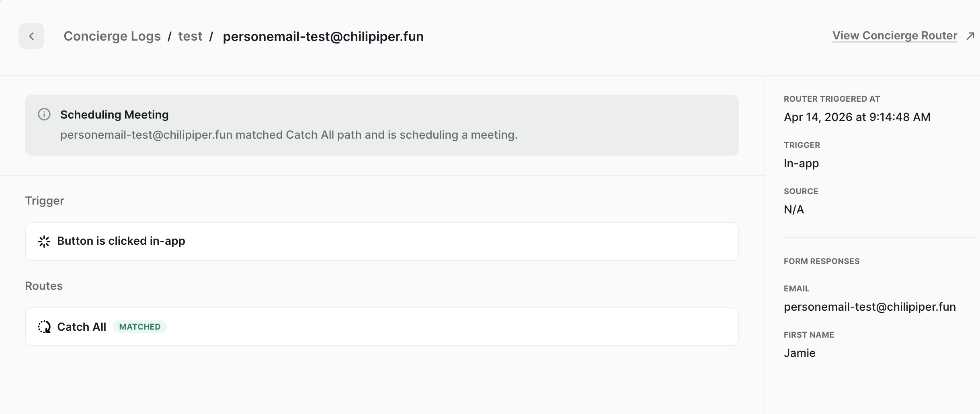Click the router triggered timestamp value
The width and height of the screenshot is (980, 414).
(x=857, y=117)
